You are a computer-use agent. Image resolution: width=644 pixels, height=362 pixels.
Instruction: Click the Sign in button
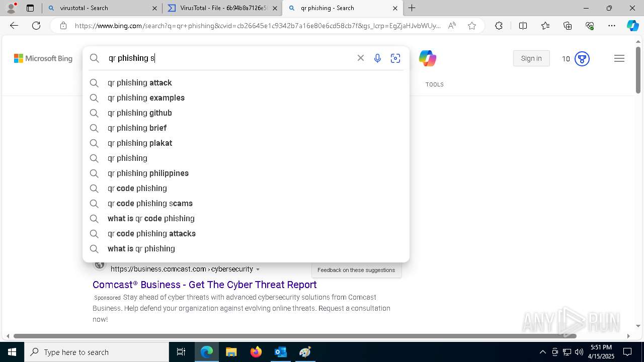click(531, 58)
